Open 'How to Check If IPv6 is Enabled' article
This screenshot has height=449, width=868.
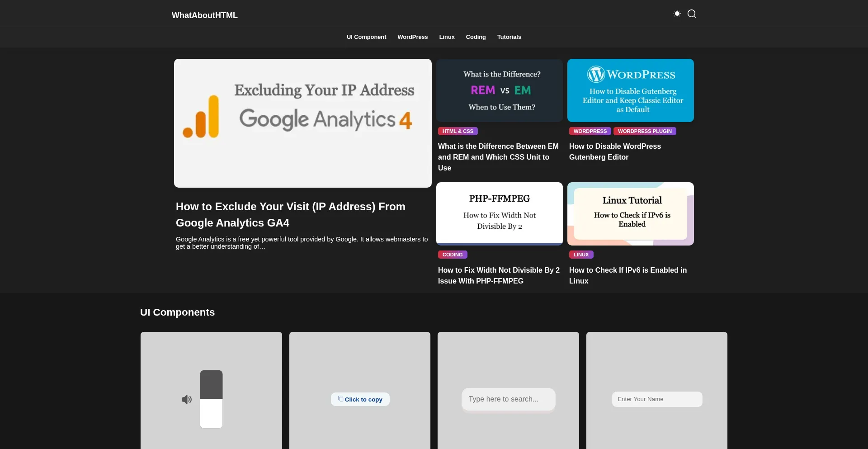click(x=627, y=275)
